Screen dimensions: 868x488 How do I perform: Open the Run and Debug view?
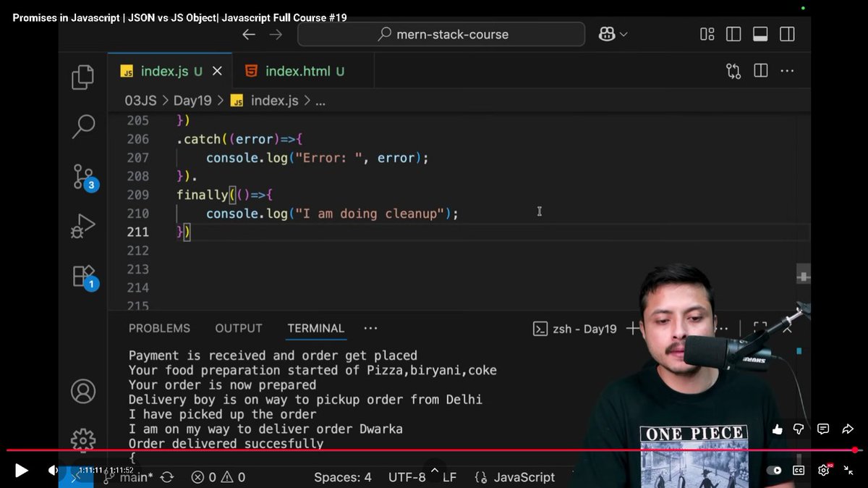point(83,226)
